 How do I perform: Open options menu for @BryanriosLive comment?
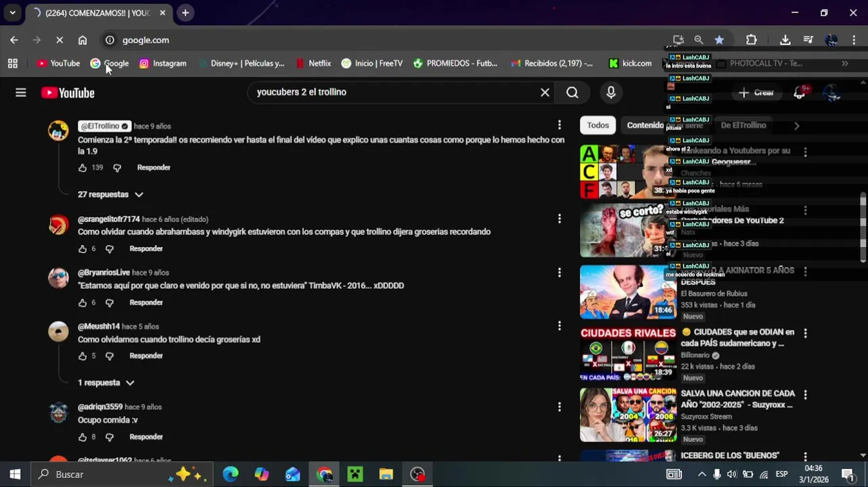click(559, 273)
